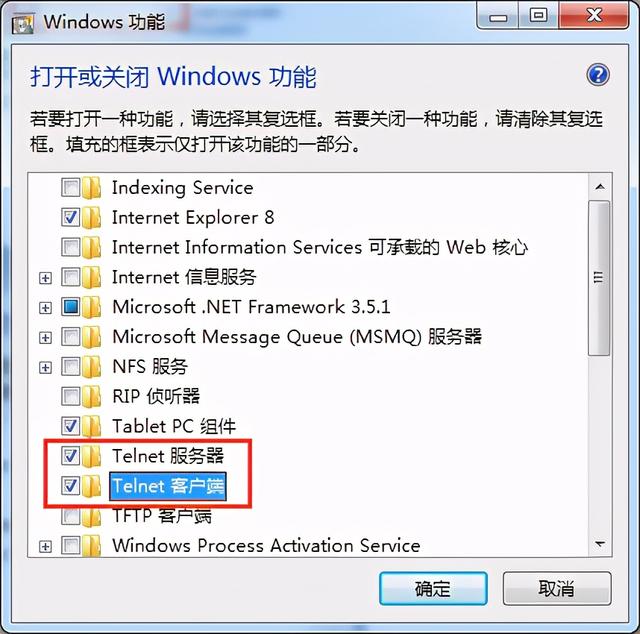Confirm changes with the 确定 button
640x634 pixels.
pos(433,589)
